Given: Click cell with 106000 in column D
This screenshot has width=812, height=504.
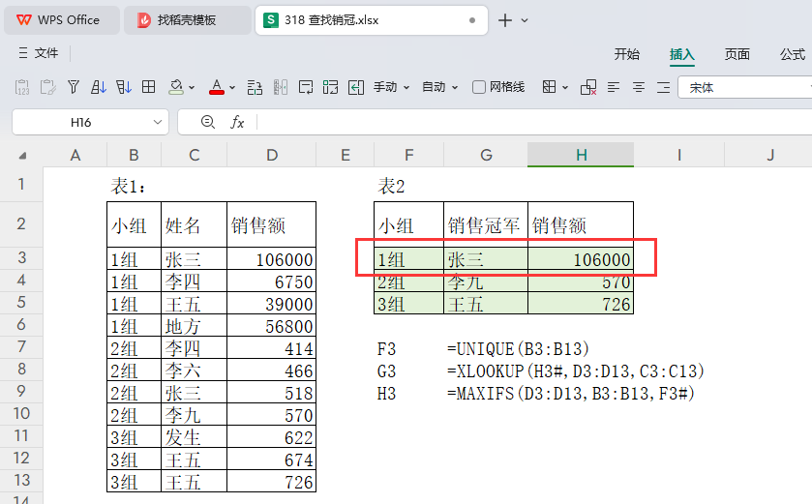Looking at the screenshot, I should 271,258.
